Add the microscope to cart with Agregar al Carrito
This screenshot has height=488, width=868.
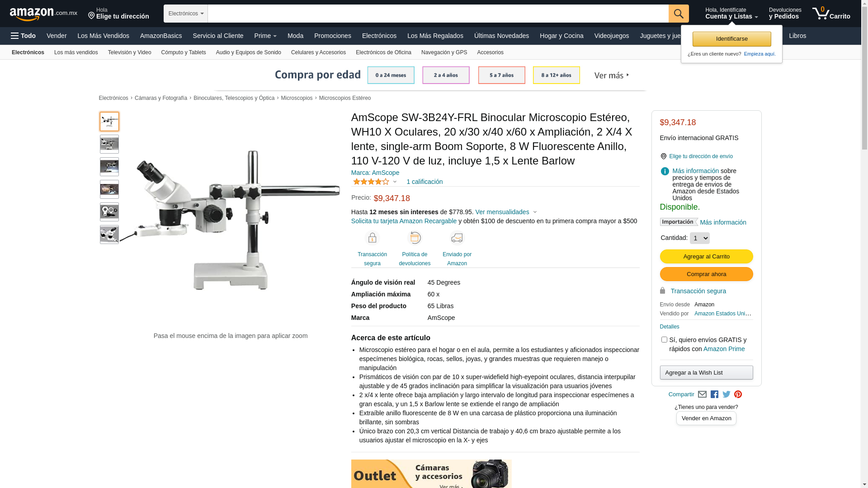pyautogui.click(x=706, y=257)
